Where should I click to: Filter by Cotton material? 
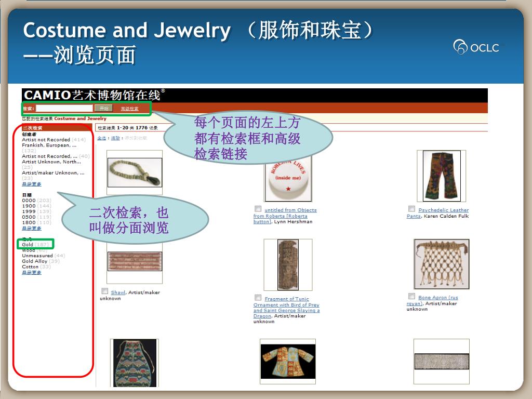[36, 267]
